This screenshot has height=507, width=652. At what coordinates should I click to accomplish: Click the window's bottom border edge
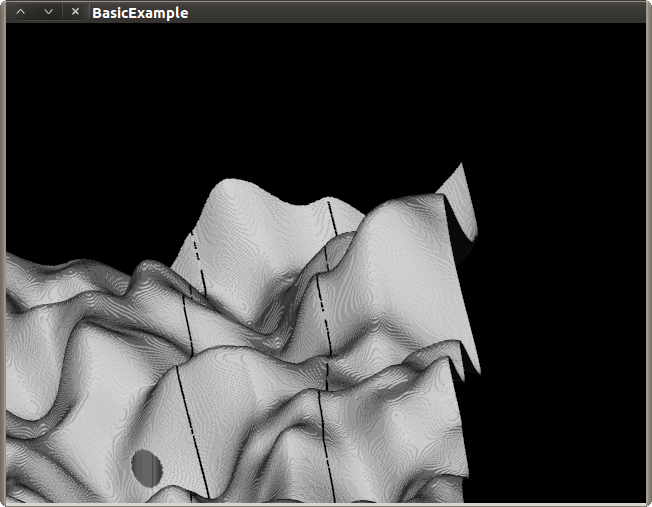326,504
